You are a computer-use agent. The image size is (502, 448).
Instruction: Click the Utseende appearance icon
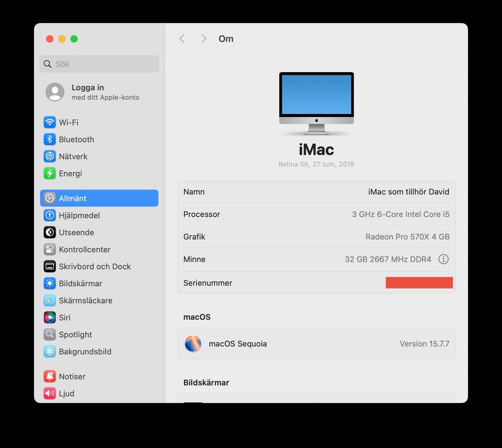tap(50, 232)
